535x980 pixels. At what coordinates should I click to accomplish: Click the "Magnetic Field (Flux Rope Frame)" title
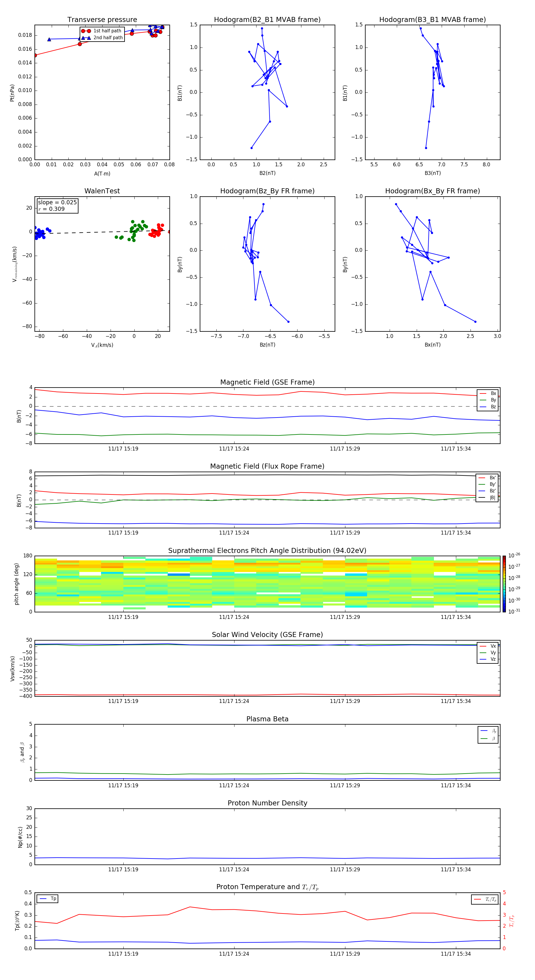pos(267,467)
